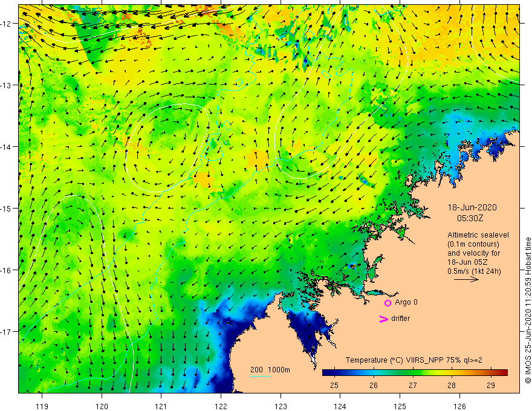532x411 pixels.
Task: Click the 29 label on color bar
Action: click(x=491, y=386)
